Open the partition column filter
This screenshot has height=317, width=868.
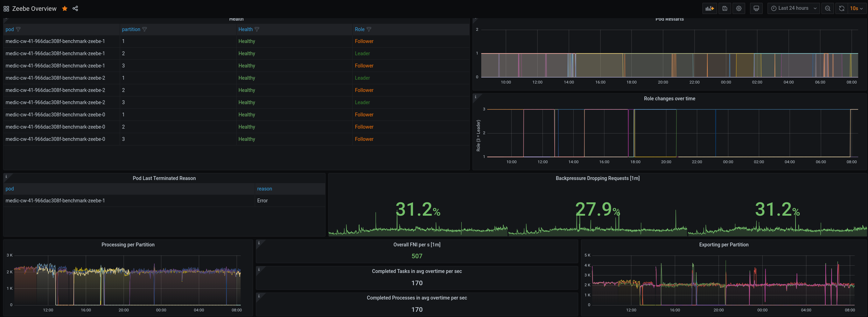pyautogui.click(x=145, y=29)
